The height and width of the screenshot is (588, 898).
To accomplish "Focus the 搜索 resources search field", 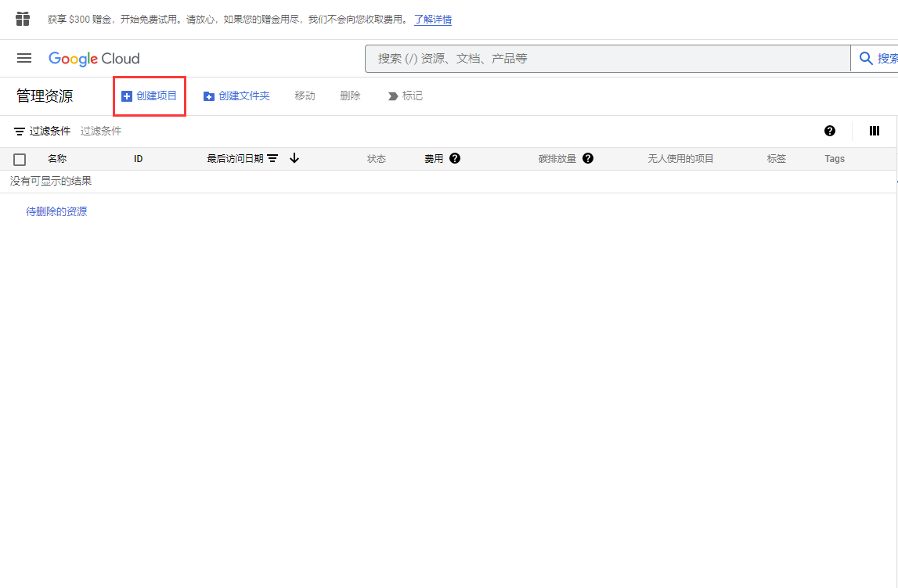I will (x=608, y=59).
